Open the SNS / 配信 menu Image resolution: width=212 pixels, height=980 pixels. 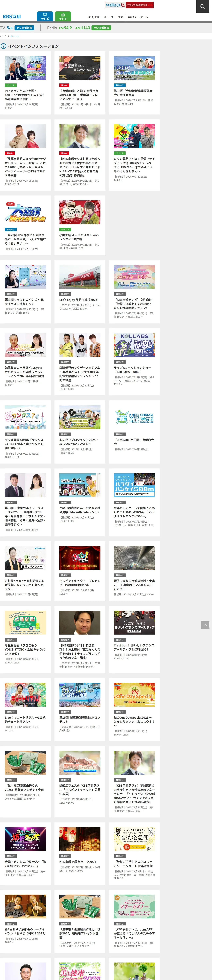[94, 17]
